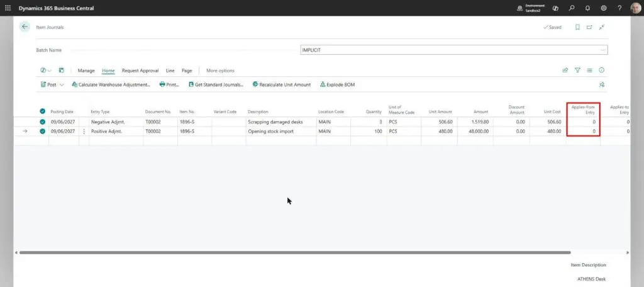644x287 pixels.
Task: Open the user profile avatar
Action: (635, 8)
